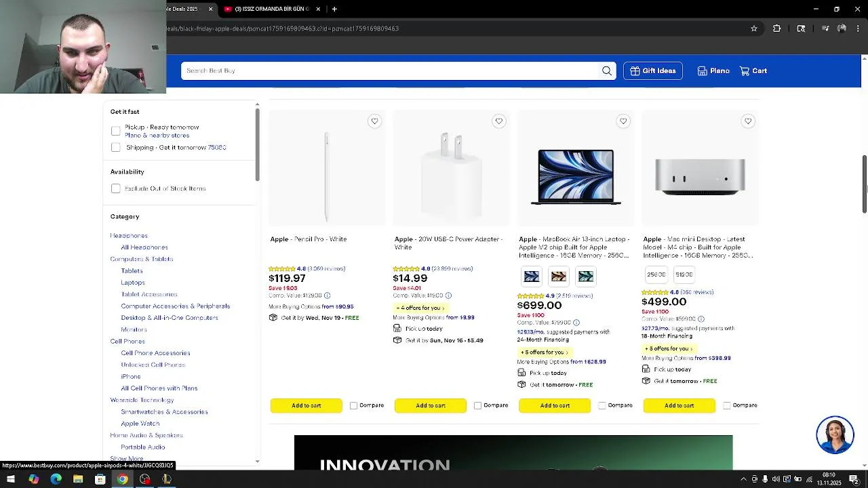Save the Mac mini with its heart icon
Viewport: 868px width, 488px height.
748,121
